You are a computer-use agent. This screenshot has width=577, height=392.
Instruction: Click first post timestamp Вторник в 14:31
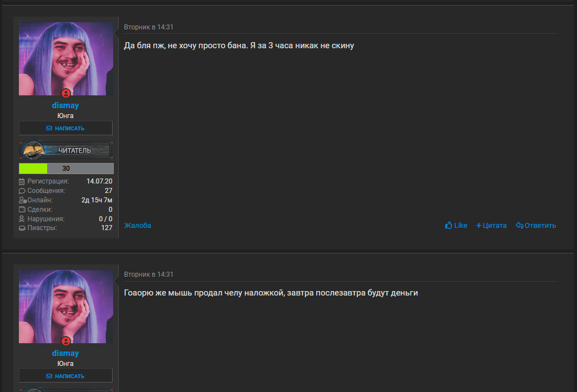click(149, 27)
